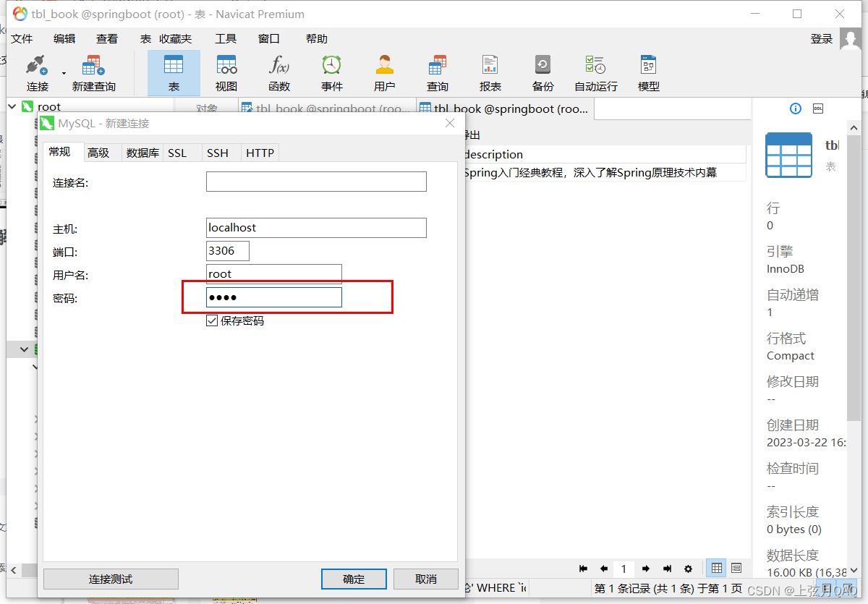Open the 视图 (Views) toolbar icon
868x604 pixels.
(x=226, y=72)
